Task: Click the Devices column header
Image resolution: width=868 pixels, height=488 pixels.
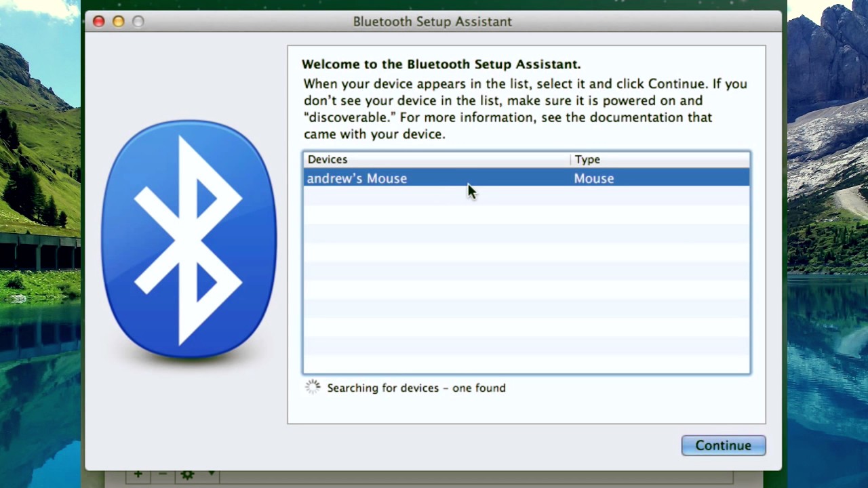Action: [437, 159]
